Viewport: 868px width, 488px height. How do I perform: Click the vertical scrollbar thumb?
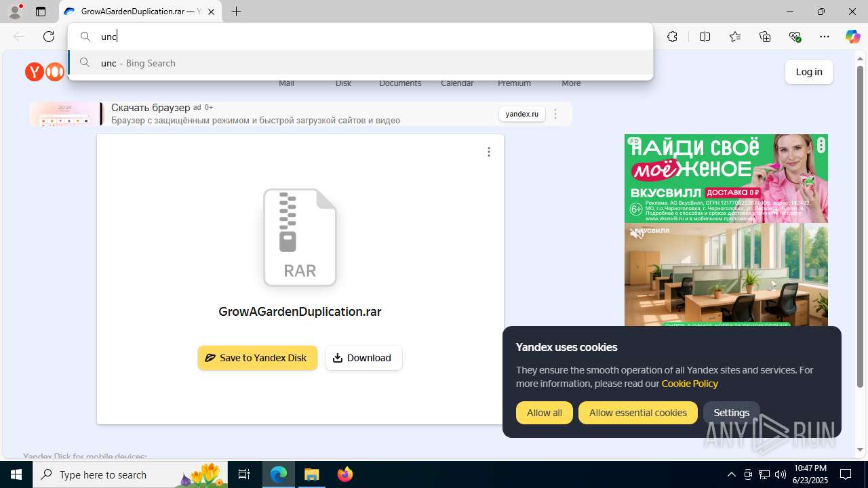[x=861, y=227]
